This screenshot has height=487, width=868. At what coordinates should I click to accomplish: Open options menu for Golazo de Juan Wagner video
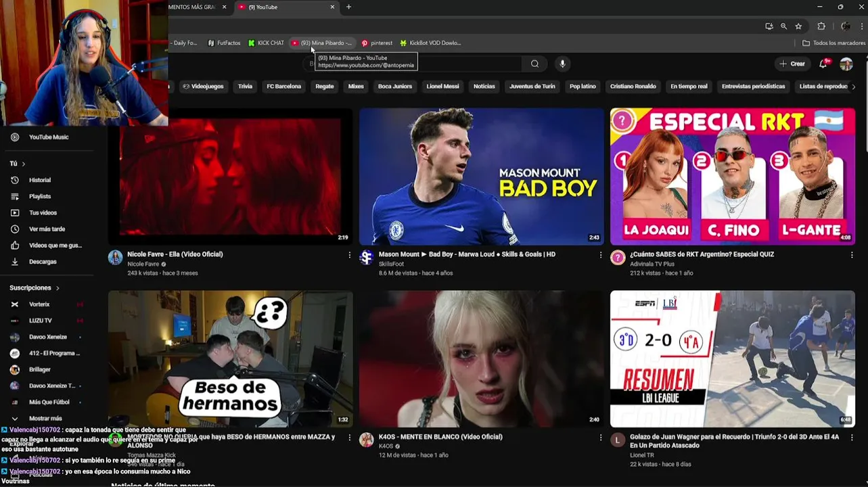tap(852, 438)
